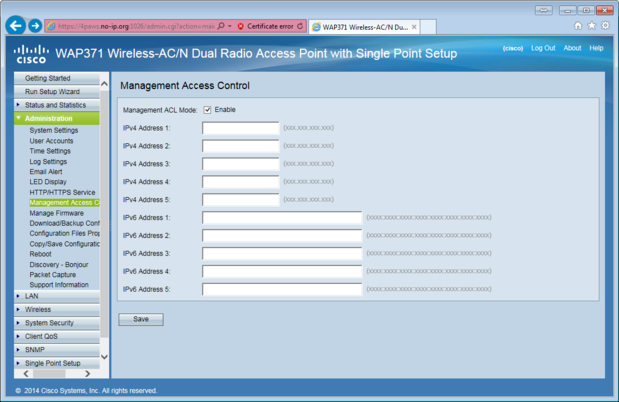Image resolution: width=619 pixels, height=402 pixels.
Task: Click the IPv6 Address 5 field
Action: (282, 289)
